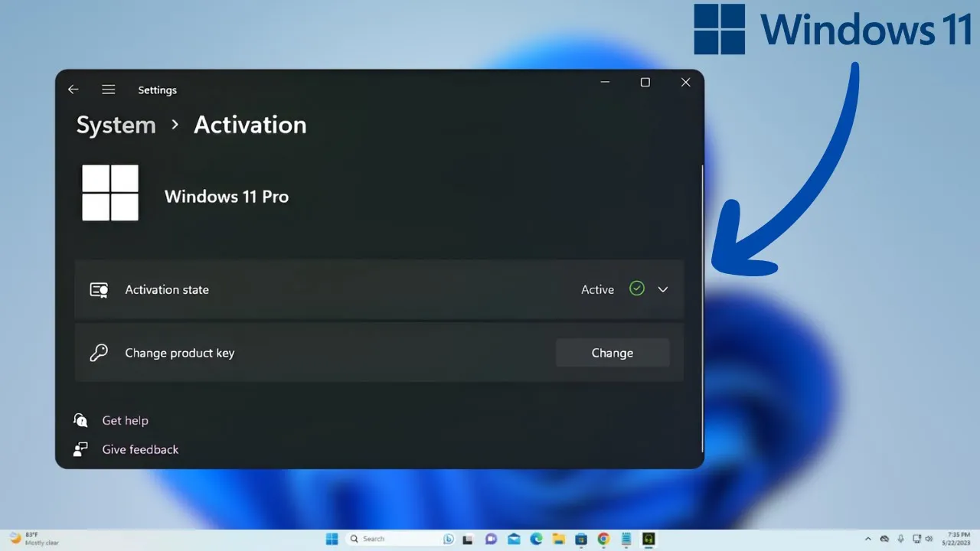Open the Start menu on taskbar
The height and width of the screenshot is (551, 980).
332,539
